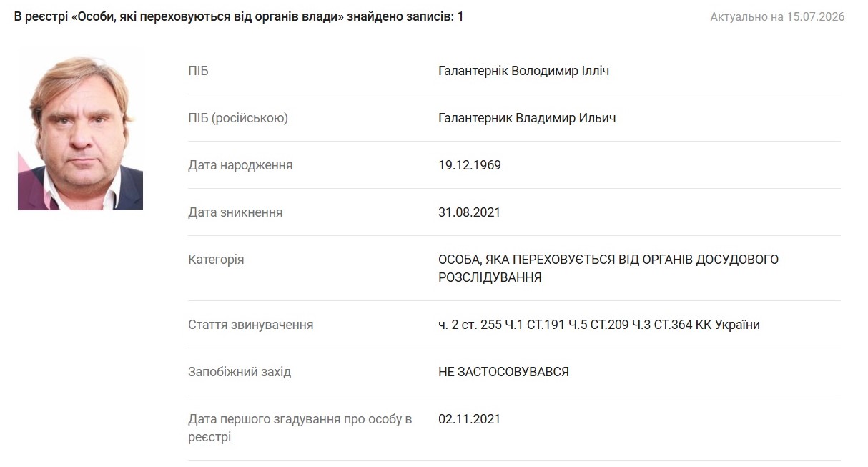Click the ПІБ (російською) label
This screenshot has width=868, height=467.
click(238, 118)
